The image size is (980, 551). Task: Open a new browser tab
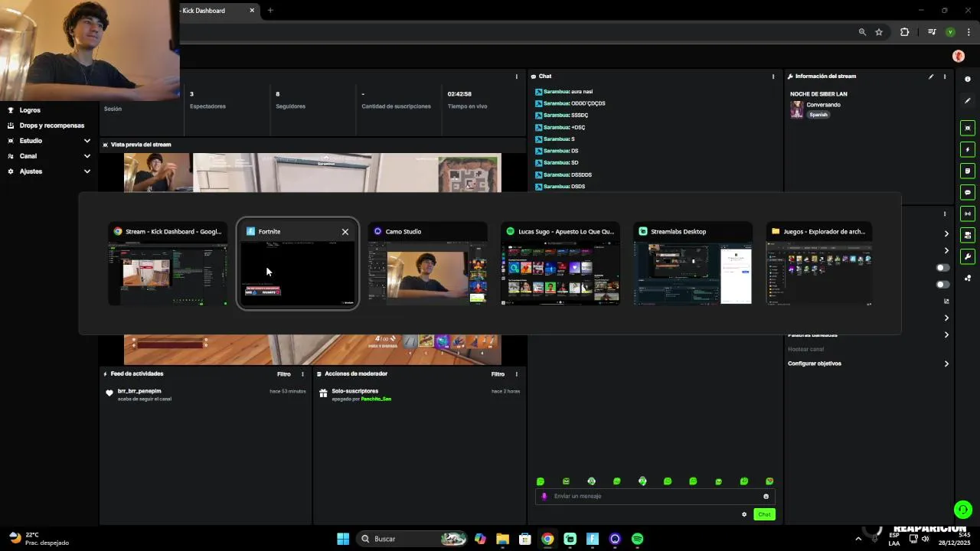click(270, 11)
